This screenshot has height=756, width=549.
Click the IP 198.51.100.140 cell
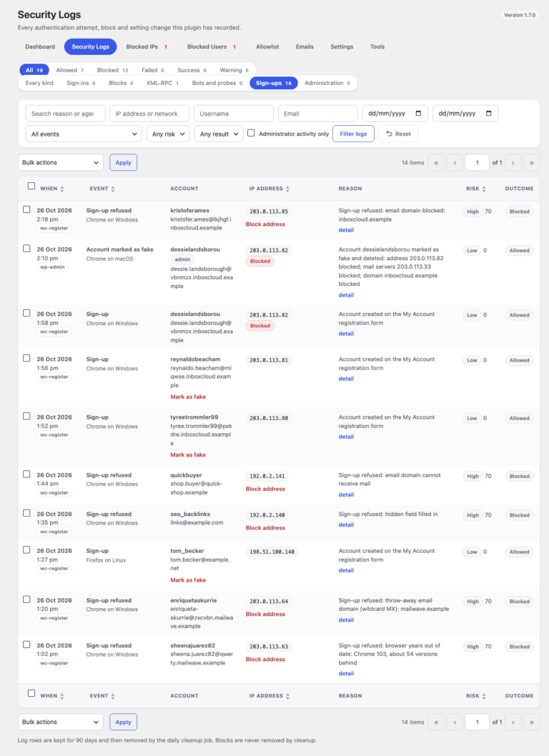(272, 552)
